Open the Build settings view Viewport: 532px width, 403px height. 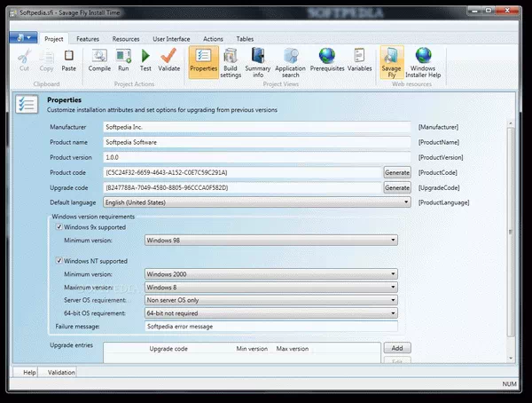231,62
